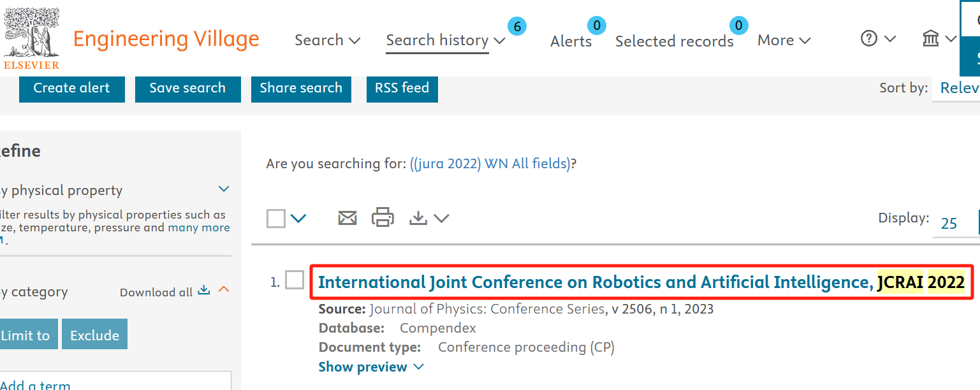Viewport: 980px width, 390px height.
Task: Click the Download all icon in category
Action: 204,291
